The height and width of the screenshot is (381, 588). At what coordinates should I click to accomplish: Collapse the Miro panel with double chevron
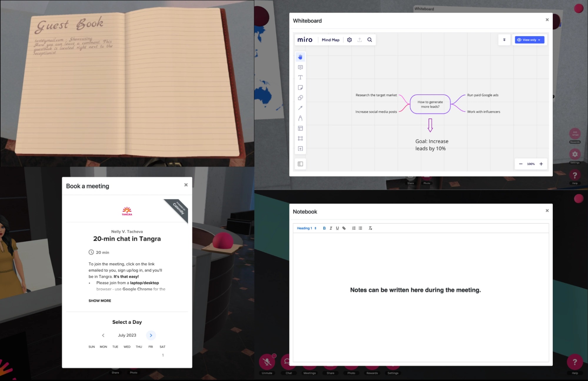pyautogui.click(x=504, y=40)
